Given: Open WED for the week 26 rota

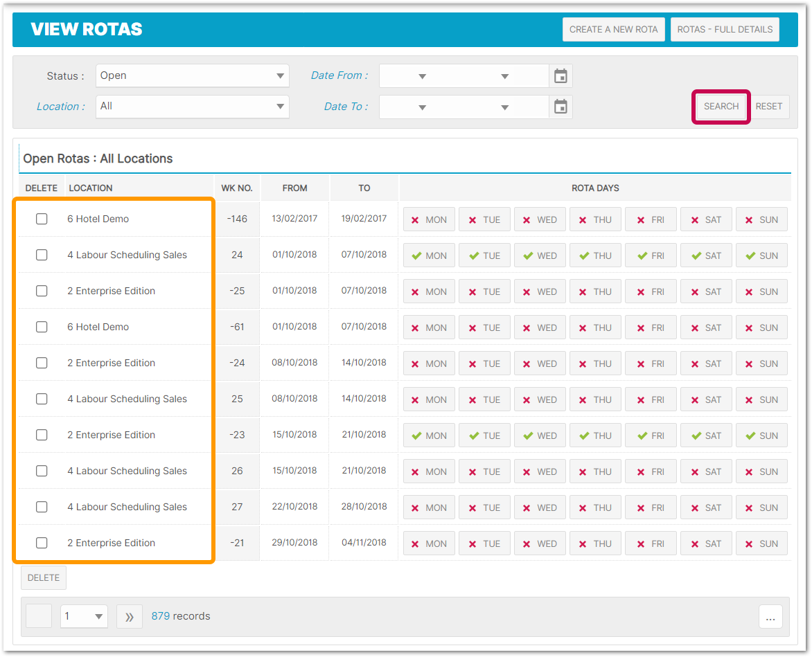Looking at the screenshot, I should [x=540, y=471].
